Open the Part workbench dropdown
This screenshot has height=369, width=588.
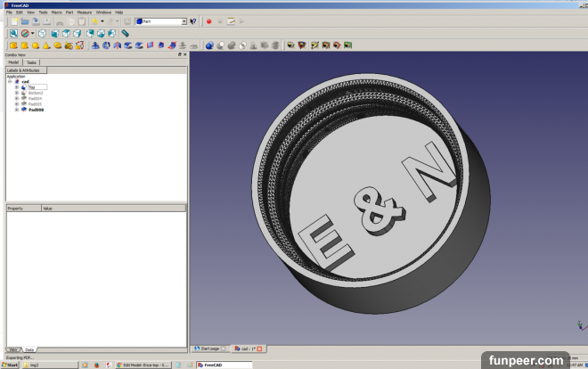161,20
